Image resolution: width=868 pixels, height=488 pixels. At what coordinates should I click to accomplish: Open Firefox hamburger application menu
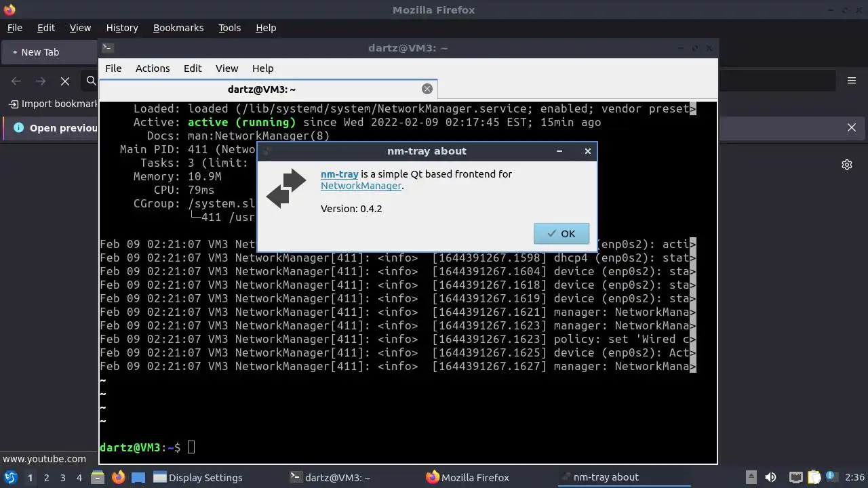[852, 81]
